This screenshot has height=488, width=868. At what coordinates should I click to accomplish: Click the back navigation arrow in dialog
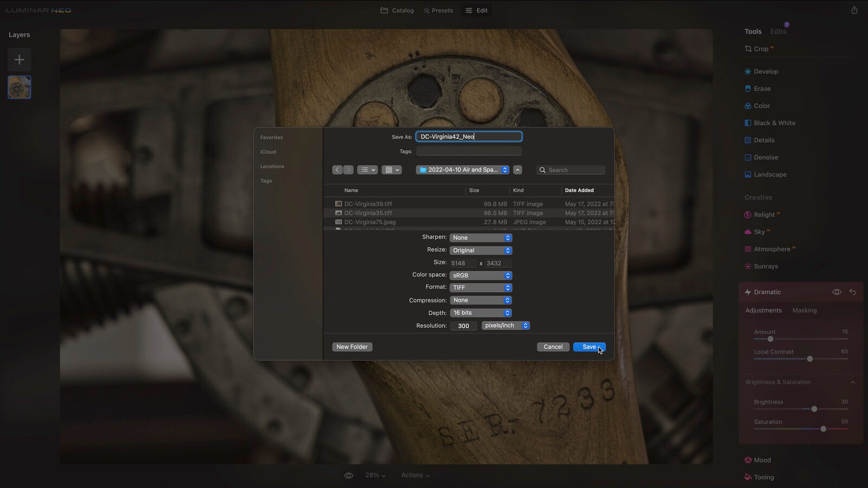click(x=337, y=170)
